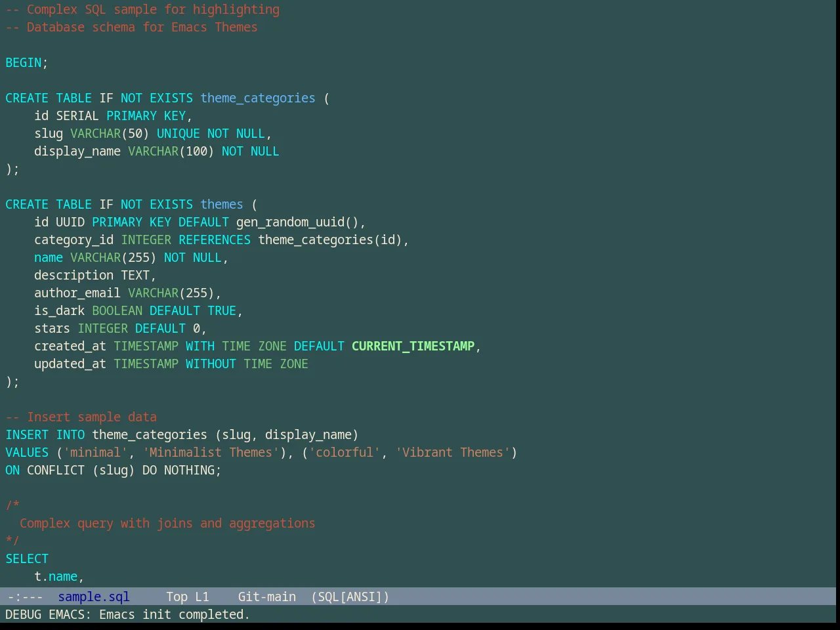840x630 pixels.
Task: Click comment 'Insert sample data'
Action: point(92,417)
